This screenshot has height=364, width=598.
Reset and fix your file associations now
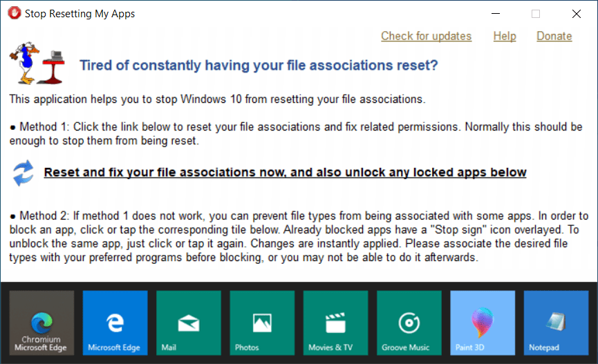(285, 172)
